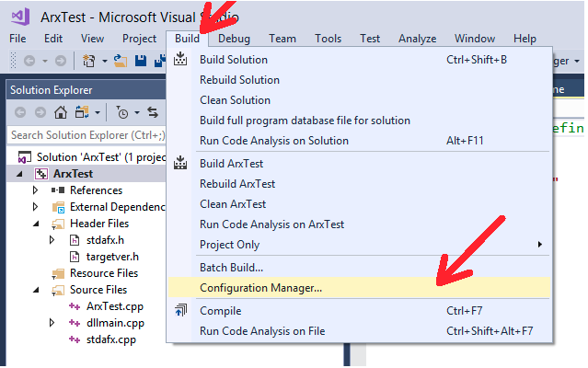The height and width of the screenshot is (368, 588).
Task: Open the Test menu
Action: click(x=370, y=39)
